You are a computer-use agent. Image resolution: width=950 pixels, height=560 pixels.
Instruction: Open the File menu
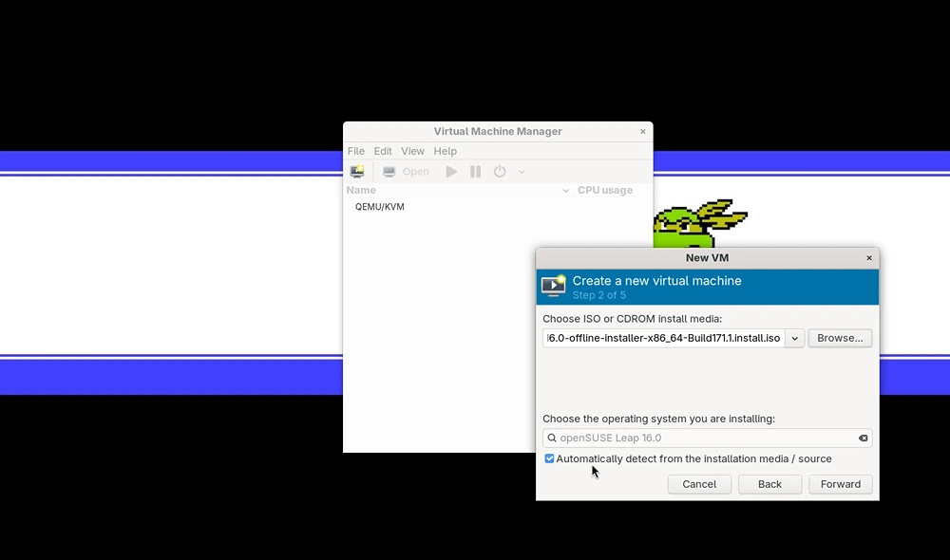click(355, 151)
